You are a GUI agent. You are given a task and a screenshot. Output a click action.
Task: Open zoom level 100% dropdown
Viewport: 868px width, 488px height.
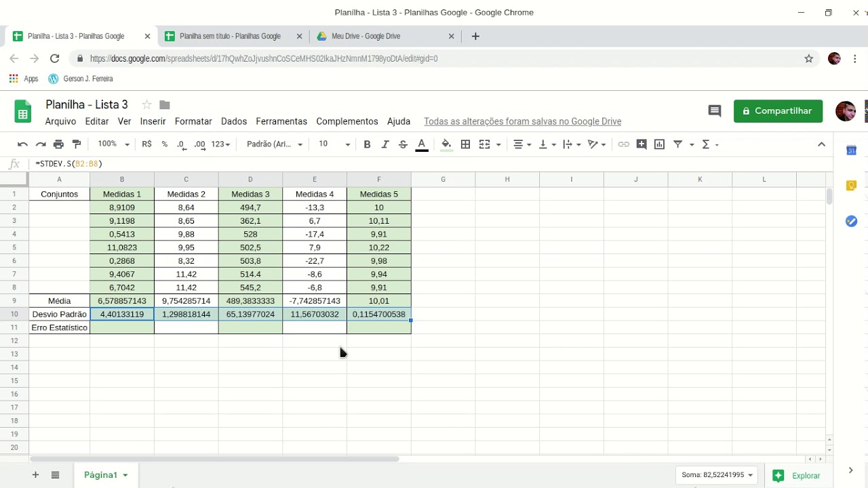click(x=113, y=144)
